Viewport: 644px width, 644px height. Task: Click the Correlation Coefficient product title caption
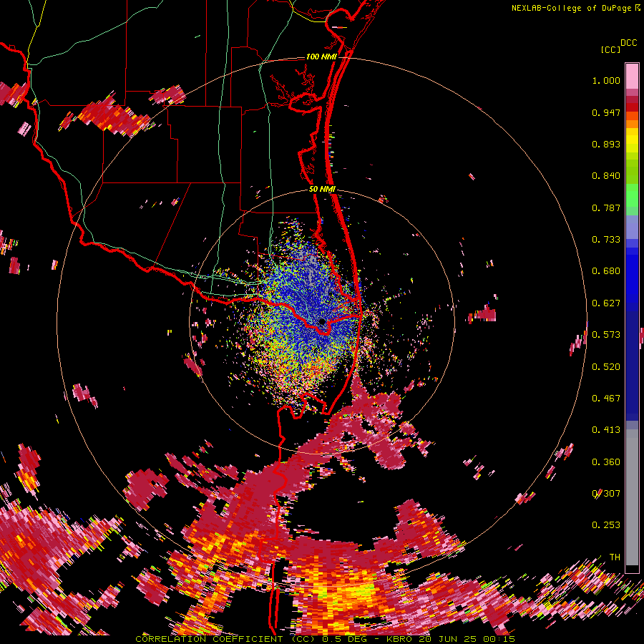click(326, 639)
